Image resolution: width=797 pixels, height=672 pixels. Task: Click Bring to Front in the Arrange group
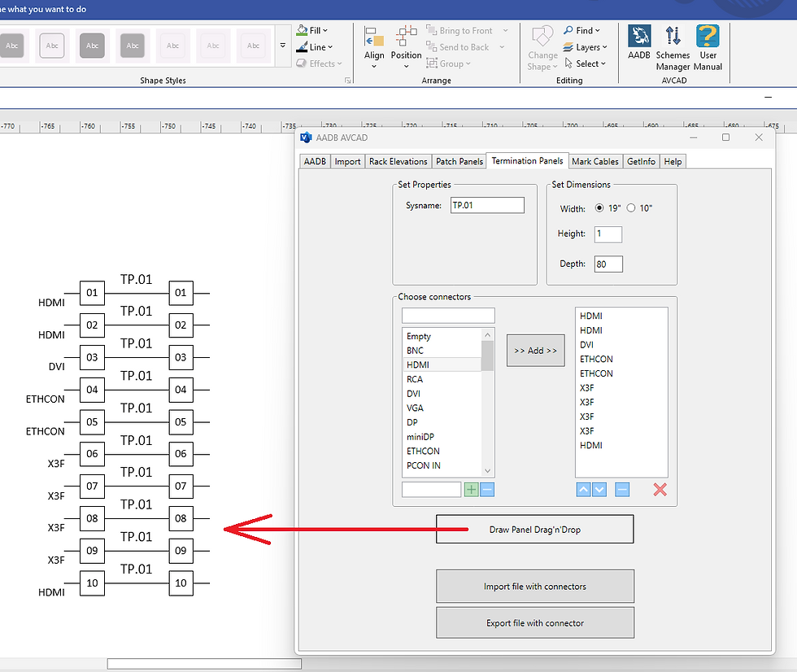459,30
